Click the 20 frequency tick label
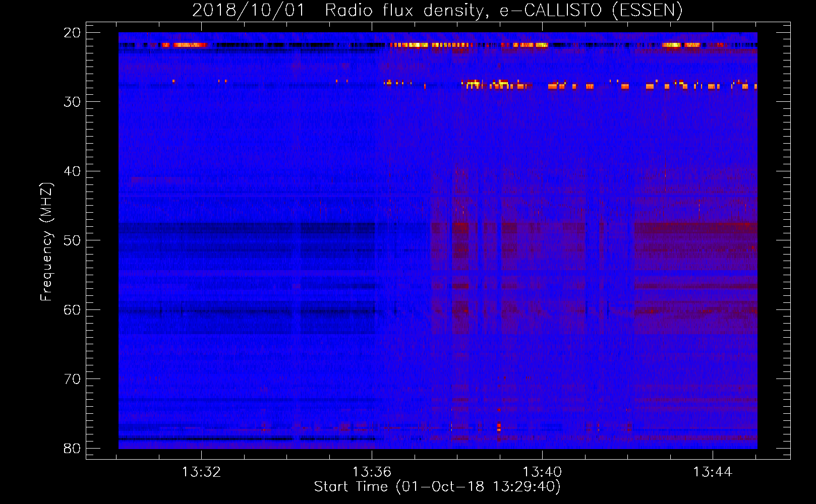Viewport: 816px width, 504px height. tap(72, 33)
